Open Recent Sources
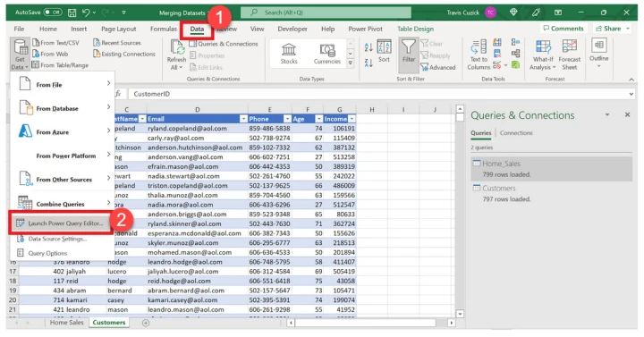This screenshot has height=337, width=644. [117, 43]
